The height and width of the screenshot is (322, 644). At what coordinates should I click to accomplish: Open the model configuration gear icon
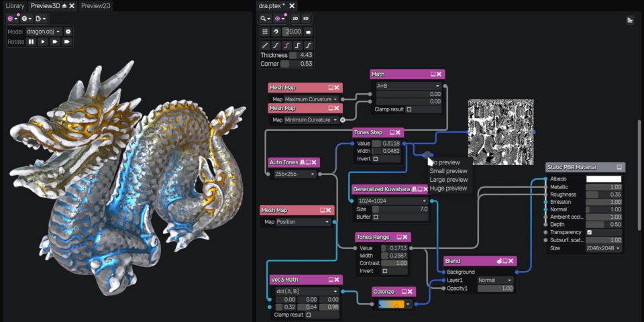68,32
